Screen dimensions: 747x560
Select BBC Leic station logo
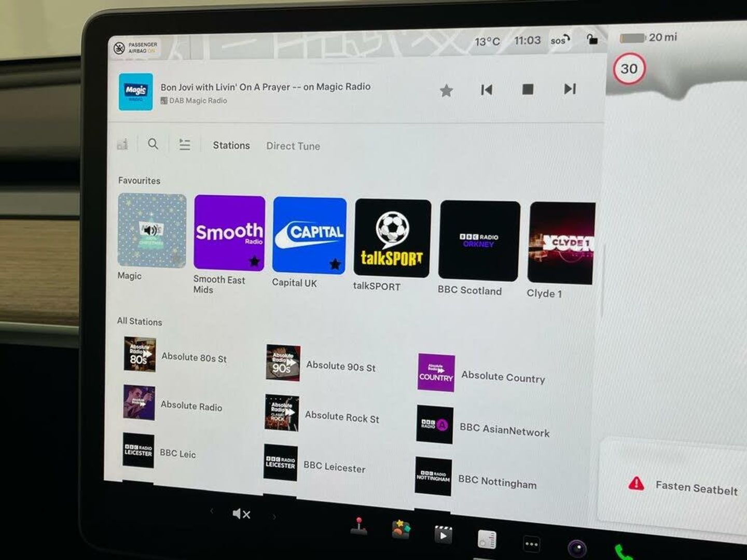(x=138, y=451)
